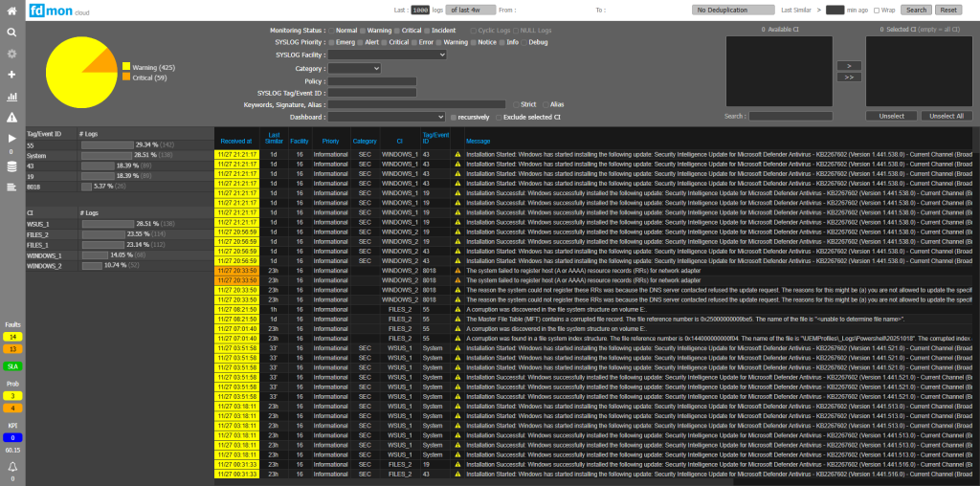Open the SYSLOG Facility dropdown

tap(388, 55)
